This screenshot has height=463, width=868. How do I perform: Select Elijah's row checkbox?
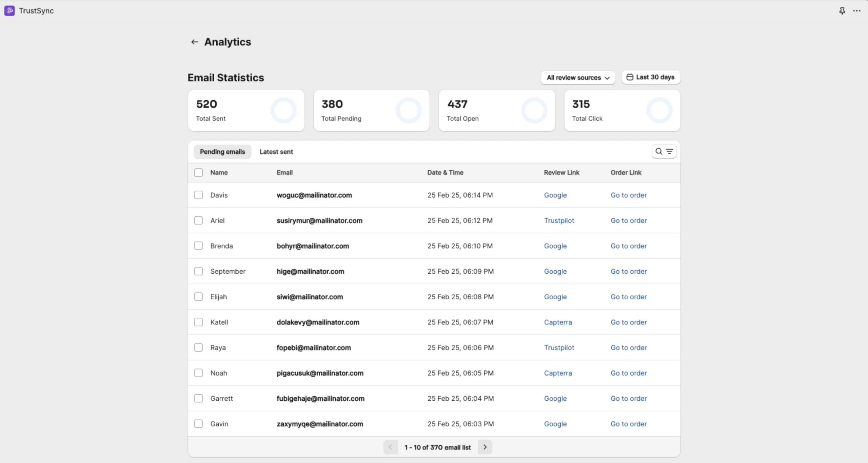(x=198, y=296)
